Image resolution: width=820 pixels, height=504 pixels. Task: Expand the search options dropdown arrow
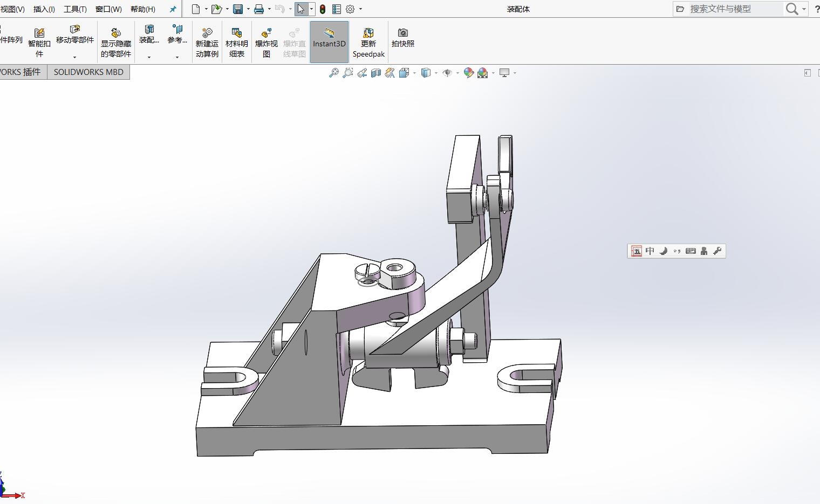coord(804,9)
